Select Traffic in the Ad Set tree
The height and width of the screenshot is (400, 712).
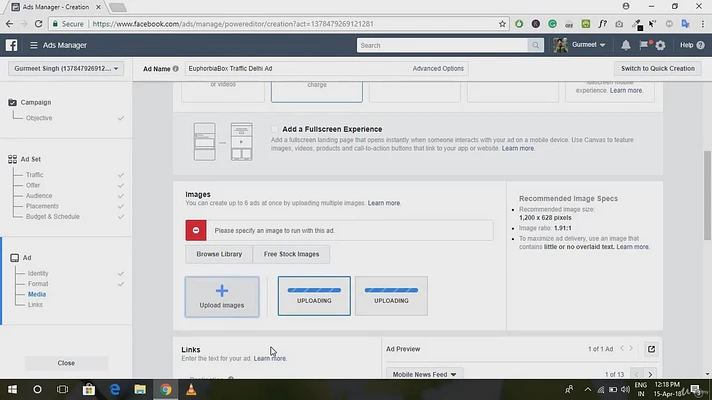coord(35,175)
